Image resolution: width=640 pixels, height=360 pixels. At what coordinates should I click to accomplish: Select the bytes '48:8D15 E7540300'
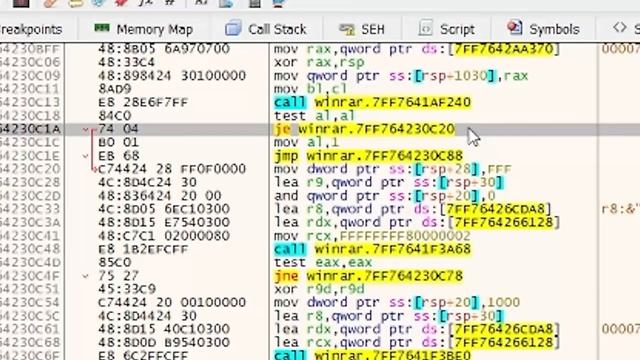[164, 222]
